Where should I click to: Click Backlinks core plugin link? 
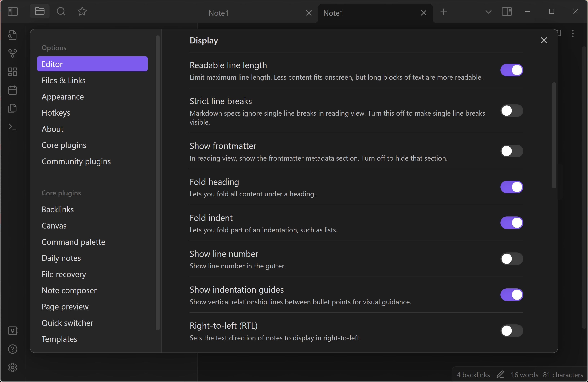pos(57,209)
